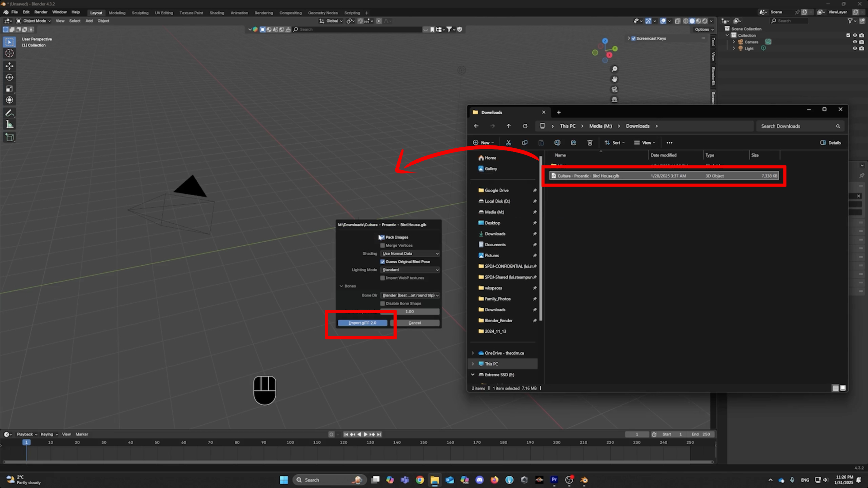The image size is (868, 488).
Task: Select the Annotate tool
Action: (x=9, y=113)
